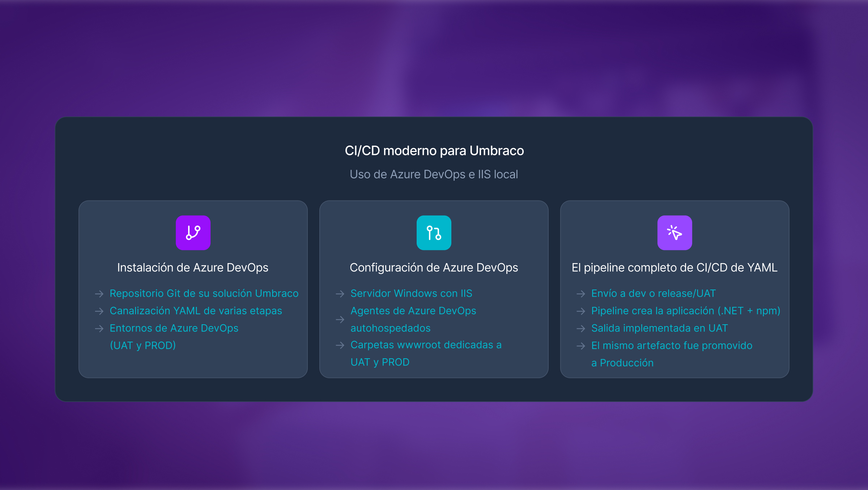Click the arrow icon beside Servidor Windows con IIS
The width and height of the screenshot is (868, 490).
(x=340, y=293)
